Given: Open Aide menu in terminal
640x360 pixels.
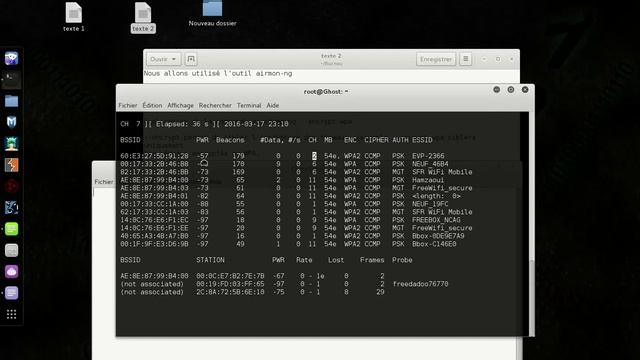Looking at the screenshot, I should [x=273, y=105].
